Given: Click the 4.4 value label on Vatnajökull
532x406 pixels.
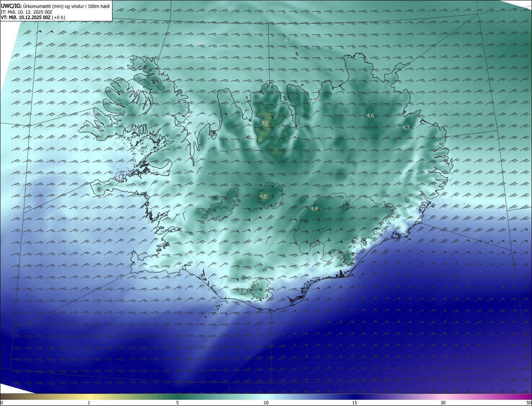Looking at the screenshot, I should tap(314, 208).
